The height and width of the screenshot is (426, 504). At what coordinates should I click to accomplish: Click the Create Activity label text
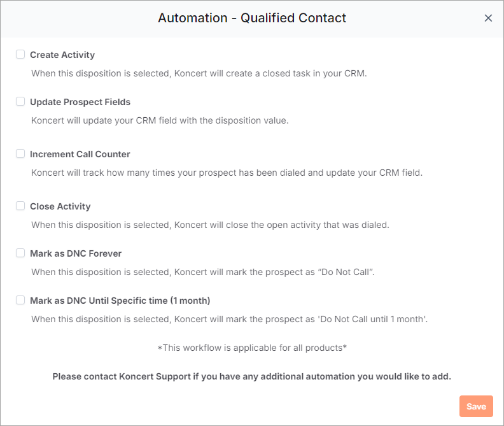point(62,55)
